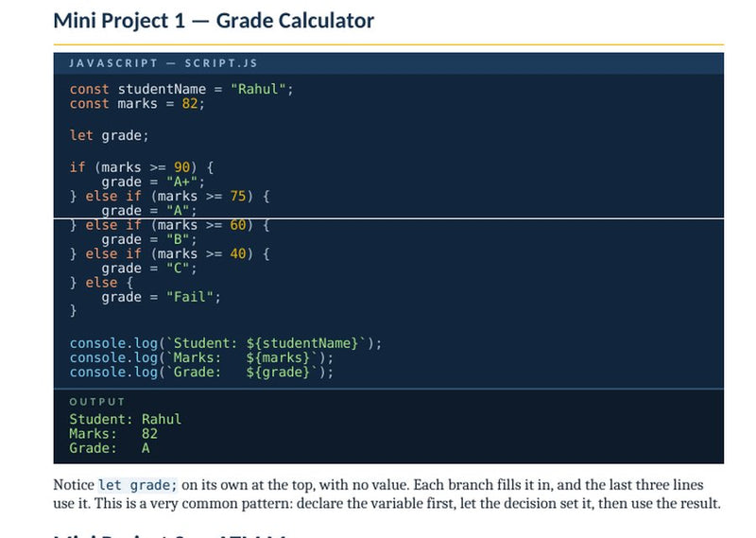Click the 'let grade;' code line

coord(109,135)
